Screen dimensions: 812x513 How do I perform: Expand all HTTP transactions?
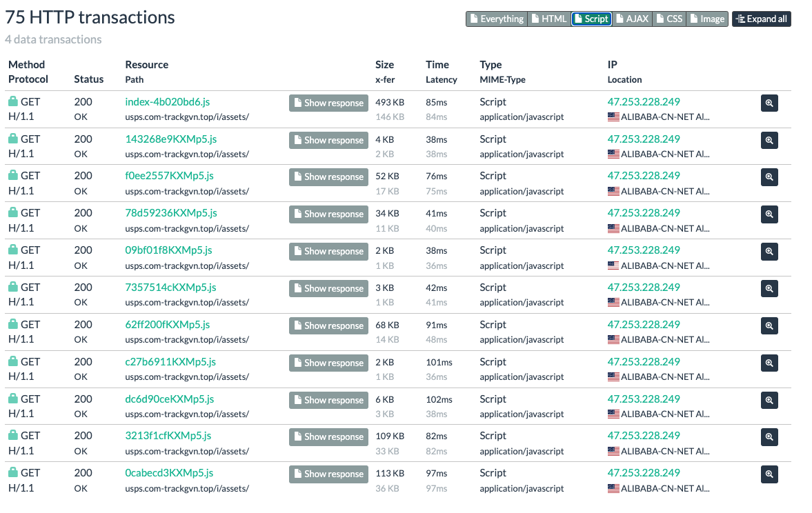click(x=762, y=19)
